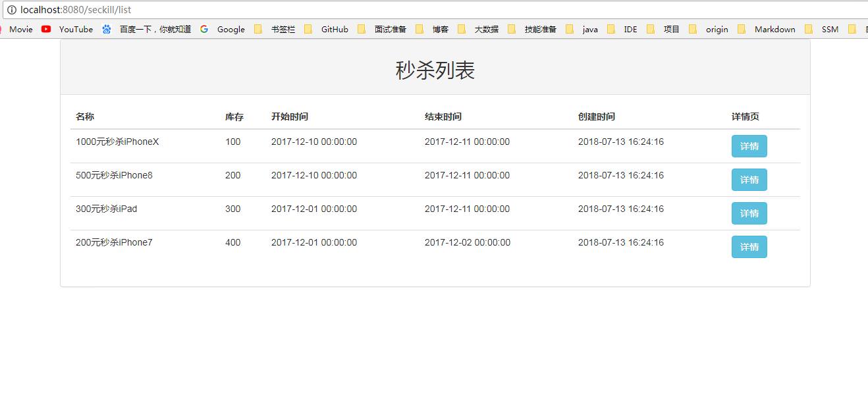The width and height of the screenshot is (868, 395).
Task: Open the Baidu bookmark 百度一下，你就知道
Action: point(147,29)
